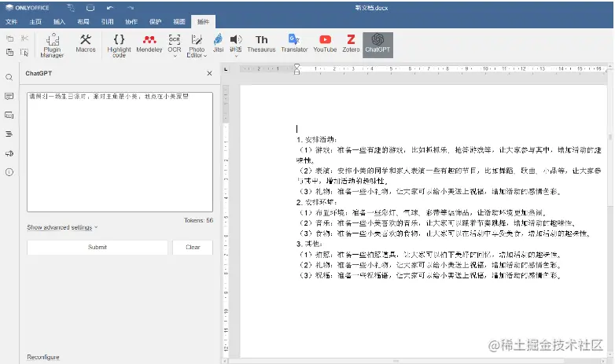
Task: Open the Macros plugin
Action: (86, 43)
